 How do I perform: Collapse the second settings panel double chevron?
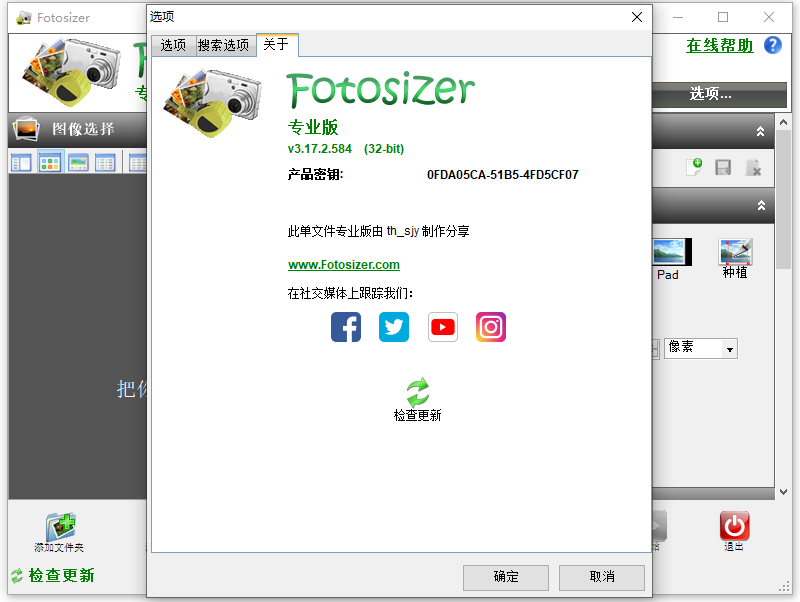(761, 205)
